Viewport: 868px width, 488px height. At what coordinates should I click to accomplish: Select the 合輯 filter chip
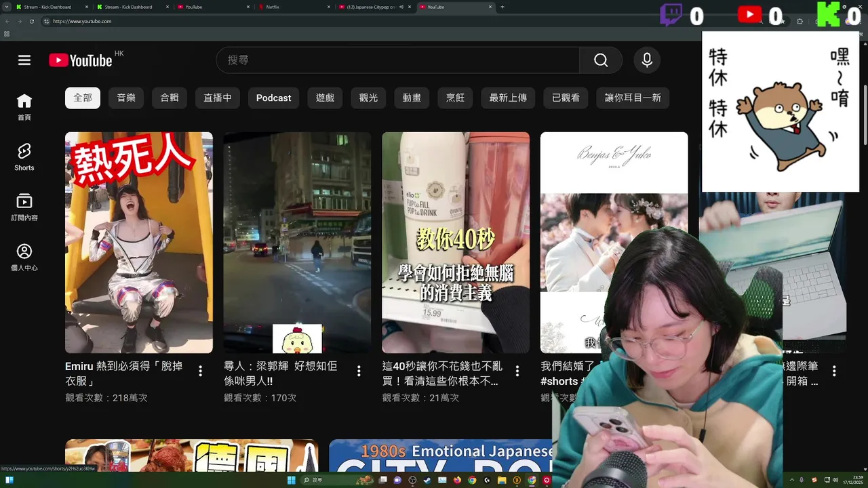pyautogui.click(x=170, y=98)
